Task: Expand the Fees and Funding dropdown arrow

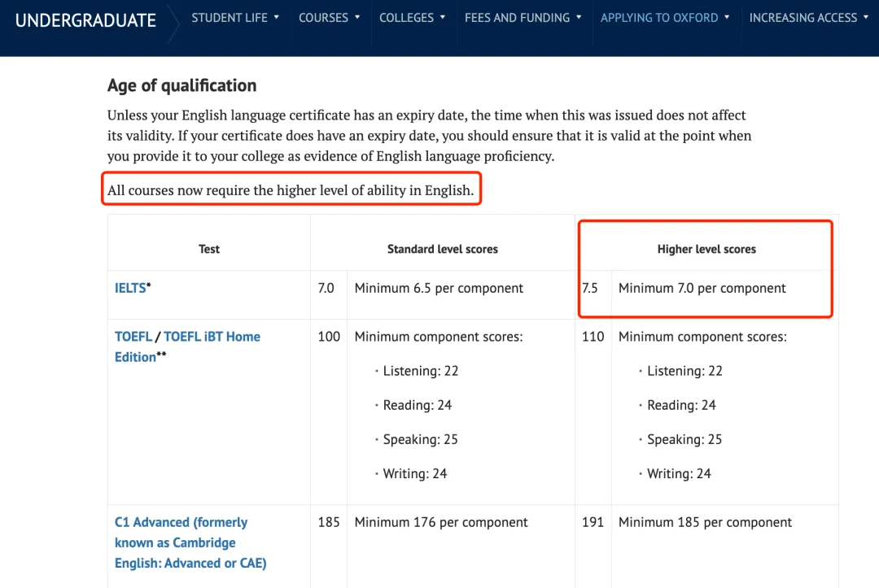Action: click(x=579, y=17)
